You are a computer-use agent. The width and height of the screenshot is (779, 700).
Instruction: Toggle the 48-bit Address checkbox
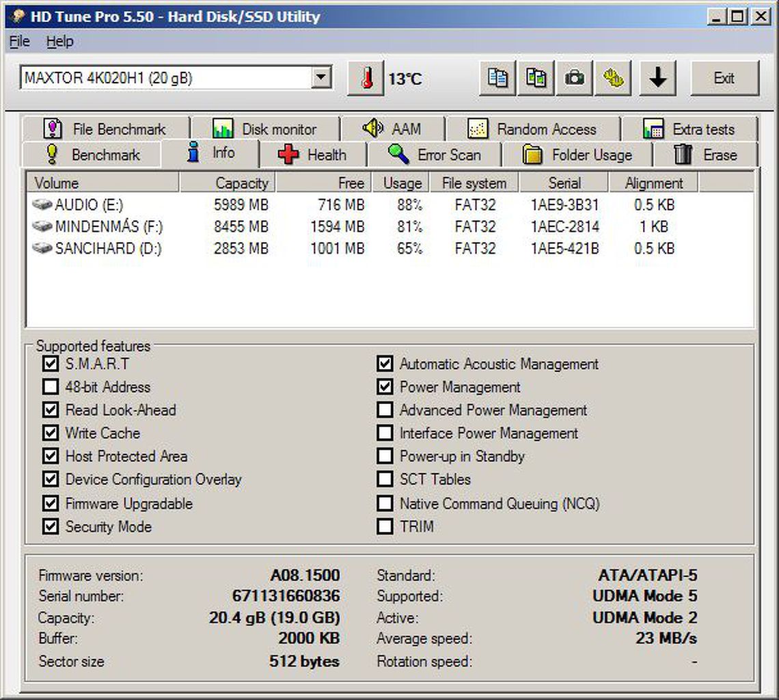50,386
